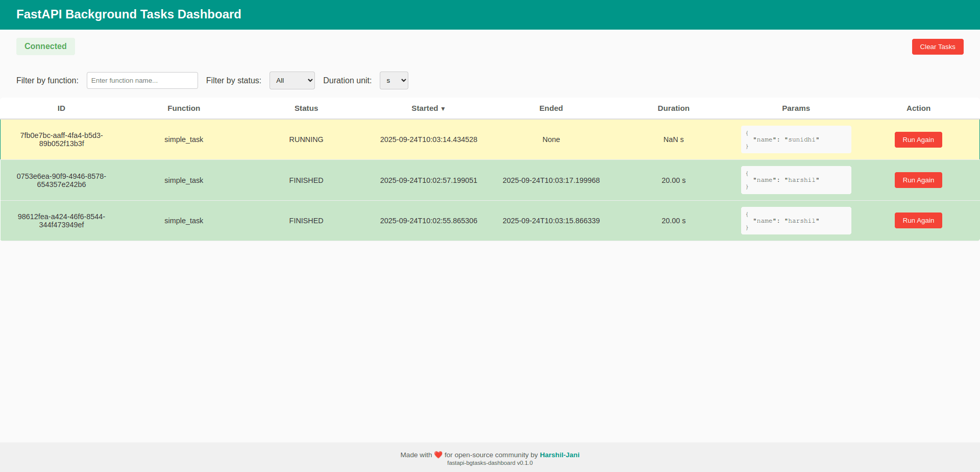Open the Duration unit dropdown
This screenshot has height=472, width=980.
(x=394, y=80)
